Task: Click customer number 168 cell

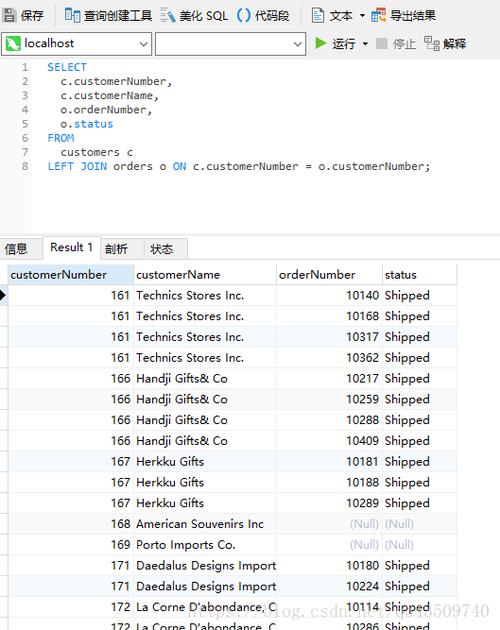Action: (x=71, y=524)
